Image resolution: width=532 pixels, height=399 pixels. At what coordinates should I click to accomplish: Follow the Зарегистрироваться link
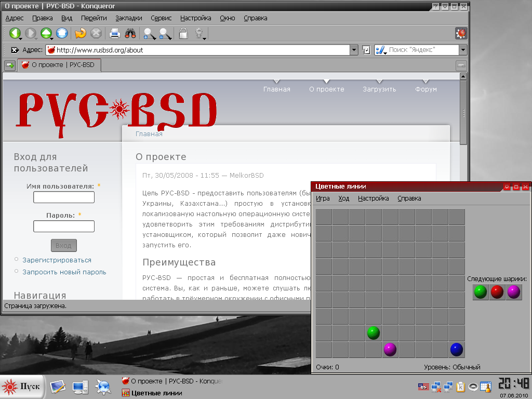tap(57, 260)
